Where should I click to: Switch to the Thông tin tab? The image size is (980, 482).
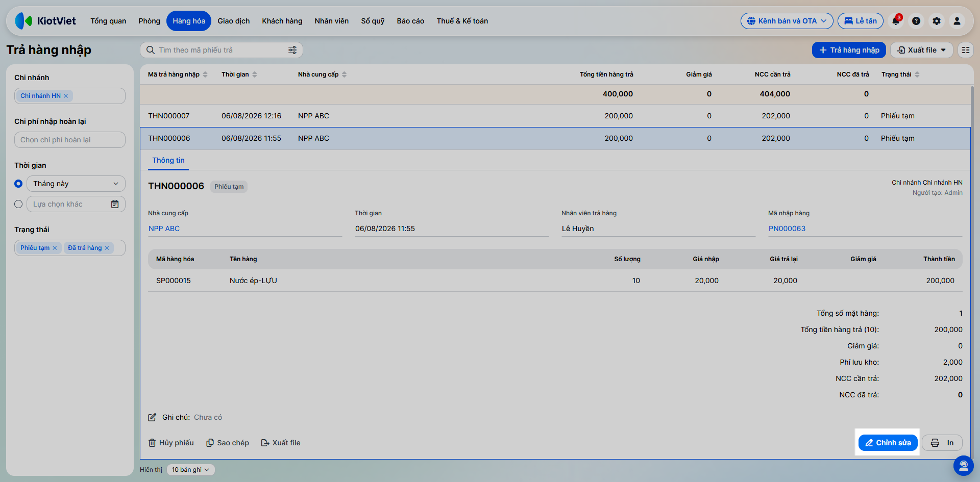tap(168, 160)
